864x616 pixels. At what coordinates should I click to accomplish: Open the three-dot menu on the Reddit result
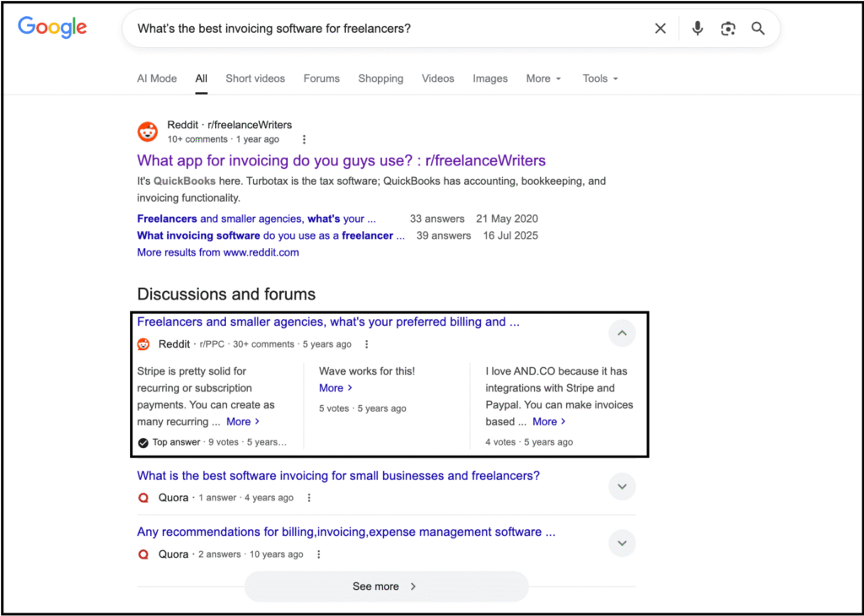click(304, 139)
